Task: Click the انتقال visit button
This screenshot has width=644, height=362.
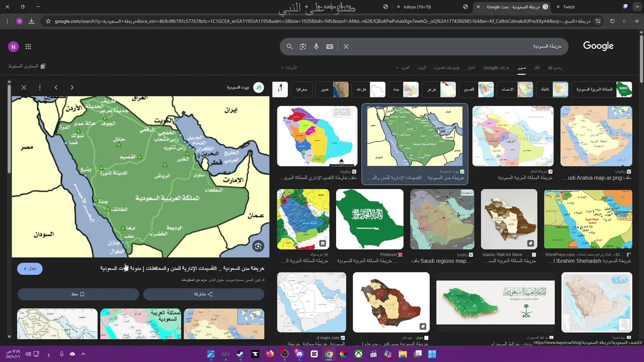Action: [30, 268]
